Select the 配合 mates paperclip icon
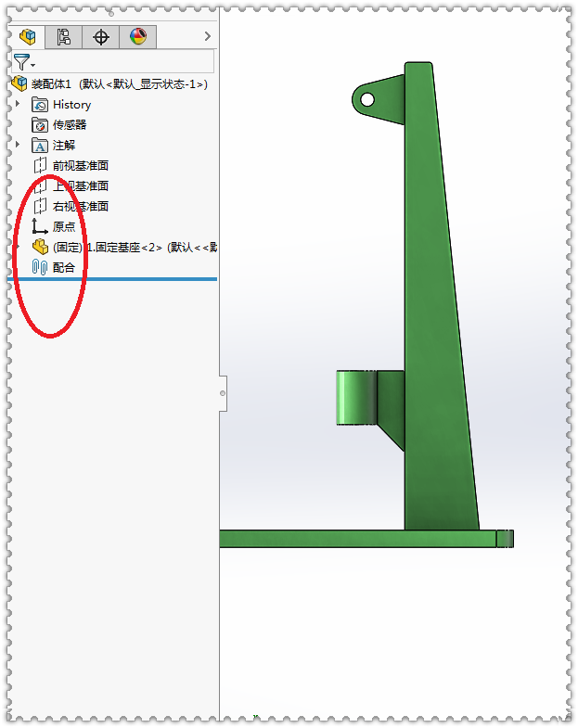Screen dimensions: 578x728 coord(40,267)
